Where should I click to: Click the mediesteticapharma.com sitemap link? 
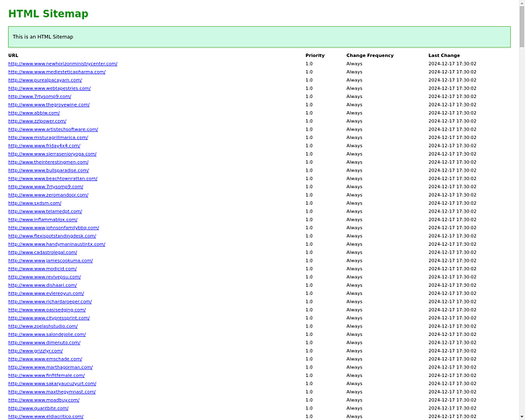57,72
